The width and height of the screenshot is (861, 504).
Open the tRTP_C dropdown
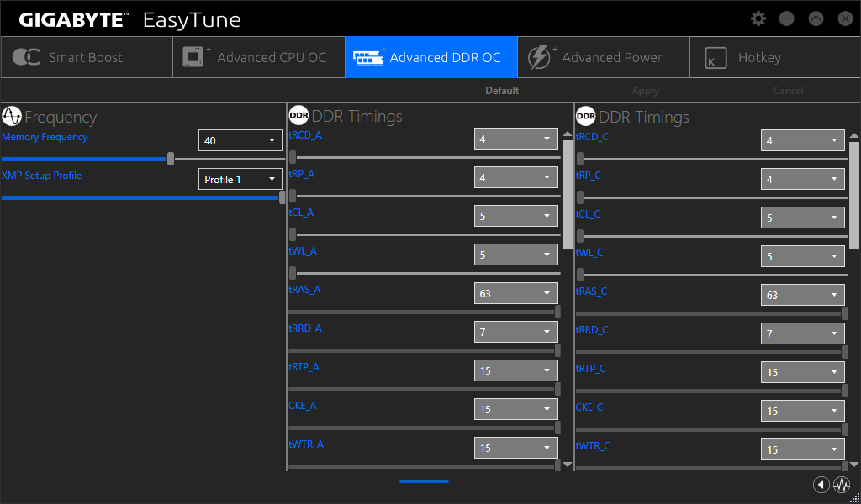pos(803,372)
